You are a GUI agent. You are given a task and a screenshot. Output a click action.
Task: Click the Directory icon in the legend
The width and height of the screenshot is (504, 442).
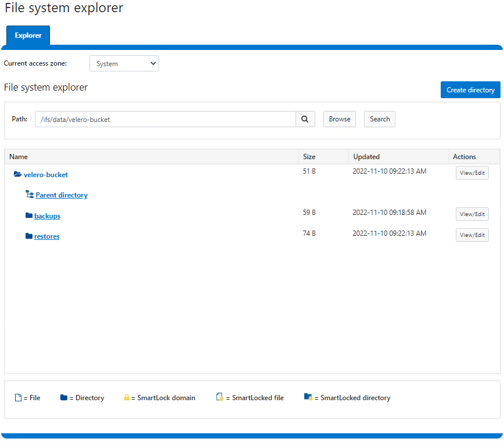pos(64,397)
